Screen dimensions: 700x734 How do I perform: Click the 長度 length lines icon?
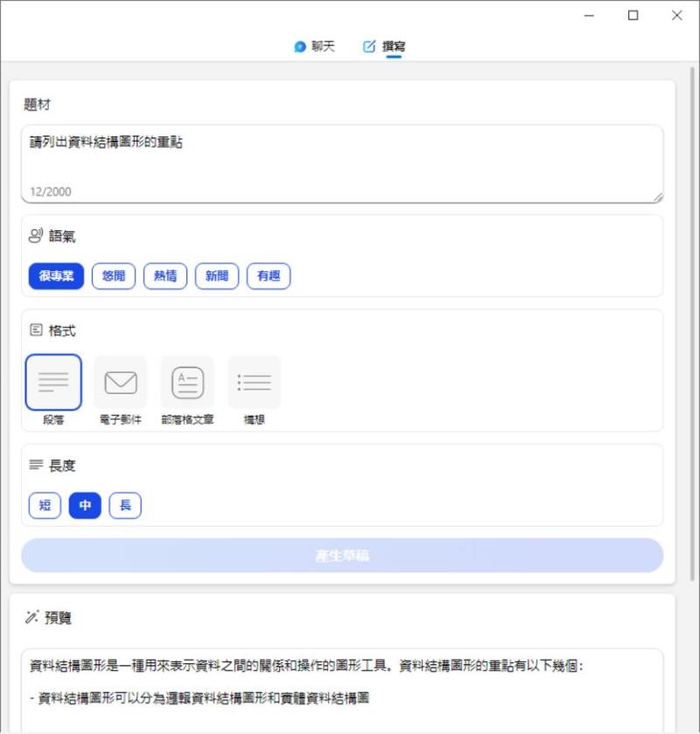(36, 465)
